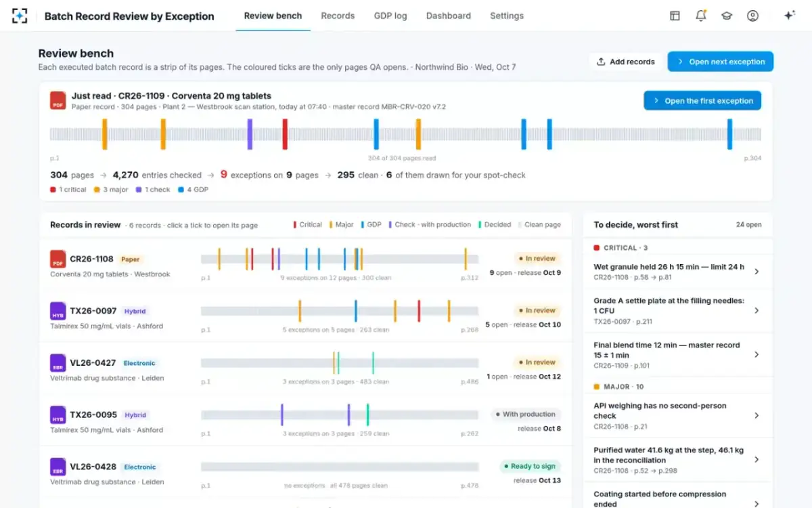Click the Add records button
This screenshot has width=812, height=508.
[626, 62]
